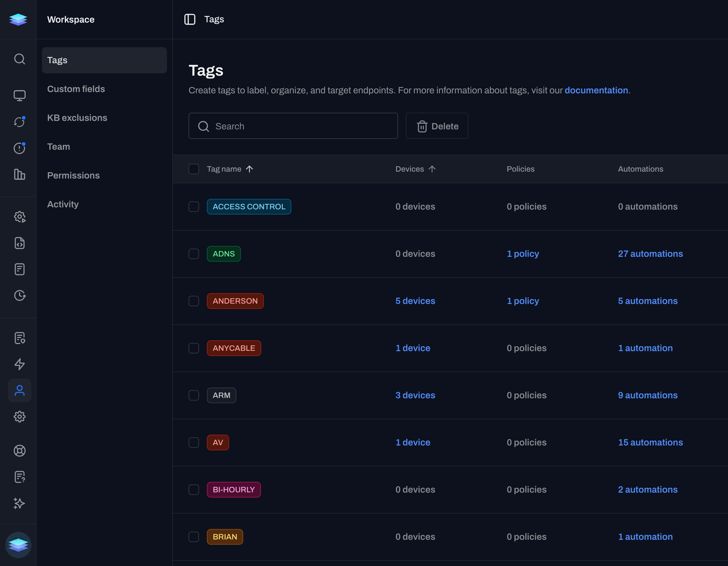Click the blue ACCESS CONTROL tag chip

pos(249,206)
